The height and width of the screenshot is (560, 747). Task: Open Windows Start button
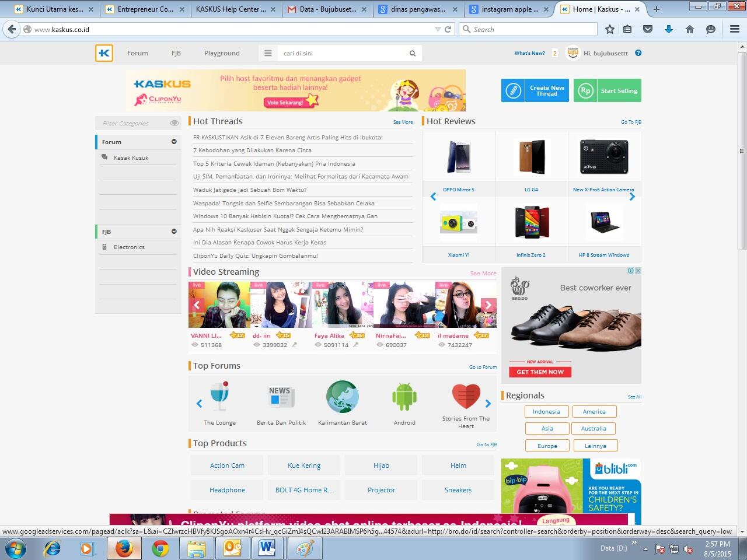16,548
